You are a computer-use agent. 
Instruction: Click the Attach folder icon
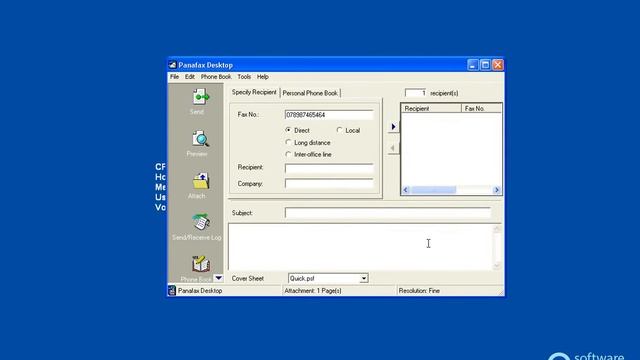[x=200, y=181]
